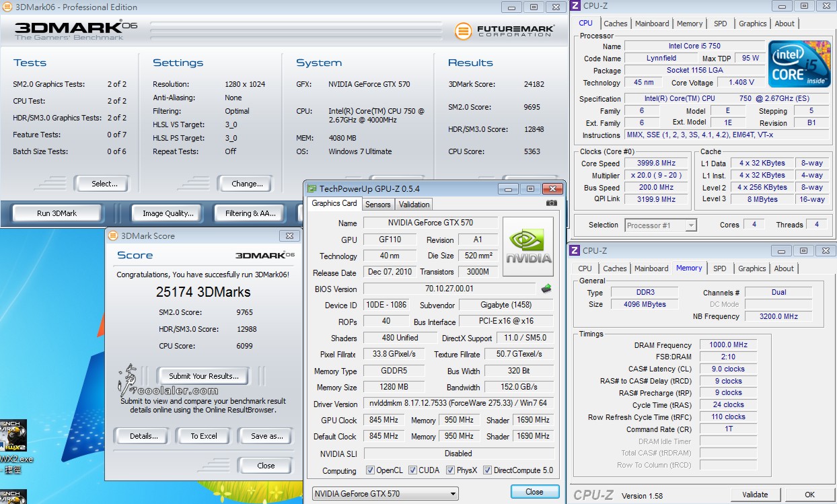Click the Multiplier value x 20.0
The width and height of the screenshot is (837, 504).
click(656, 176)
